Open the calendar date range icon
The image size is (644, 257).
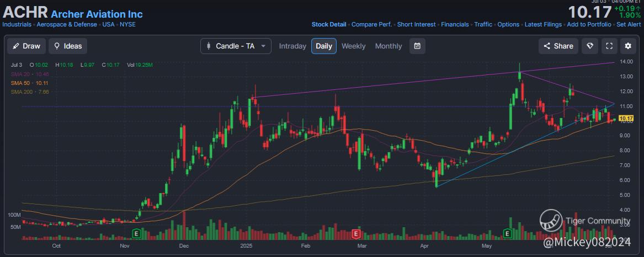(x=417, y=46)
